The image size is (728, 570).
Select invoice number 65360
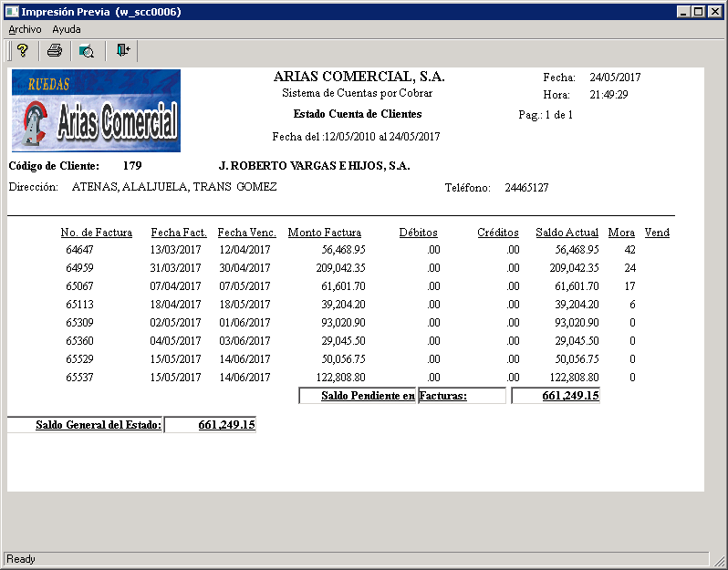79,341
